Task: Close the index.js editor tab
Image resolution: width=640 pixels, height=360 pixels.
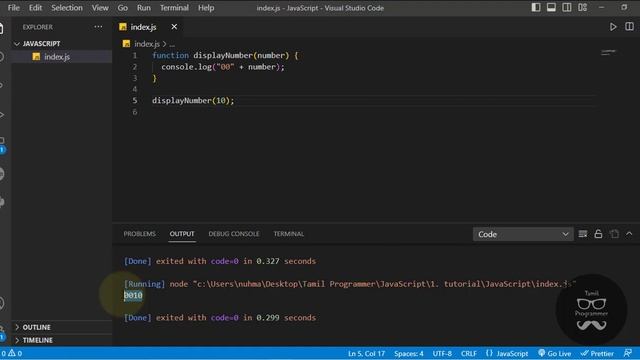Action: click(x=174, y=27)
